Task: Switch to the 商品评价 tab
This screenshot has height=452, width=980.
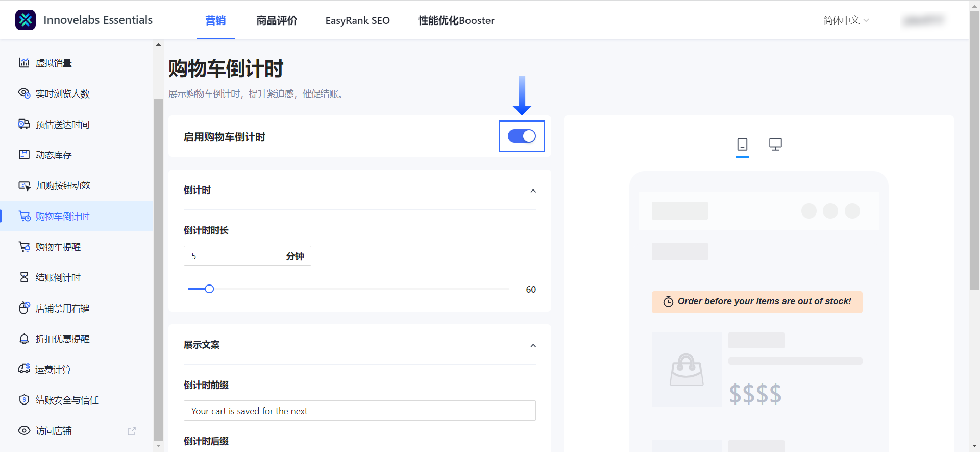Action: tap(277, 20)
